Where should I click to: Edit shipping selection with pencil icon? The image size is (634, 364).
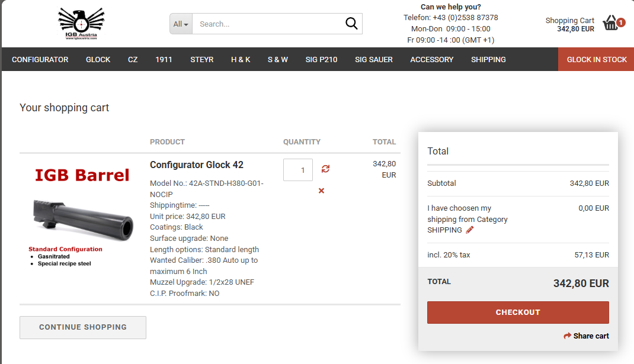[469, 230]
